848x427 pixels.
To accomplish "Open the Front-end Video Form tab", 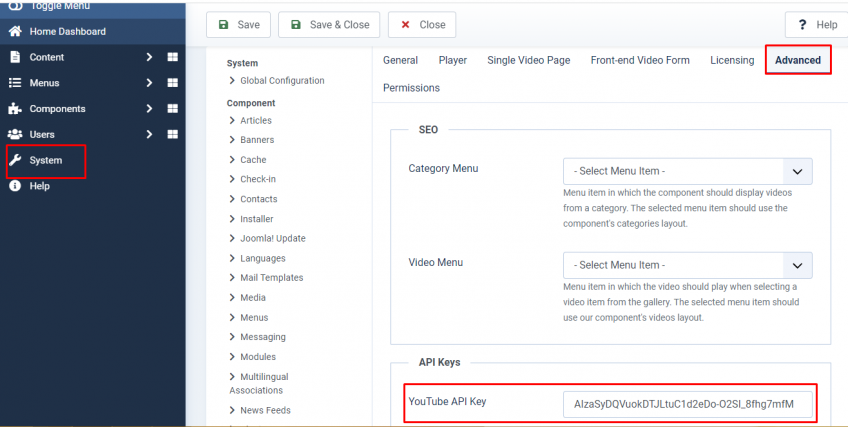I will click(x=640, y=60).
